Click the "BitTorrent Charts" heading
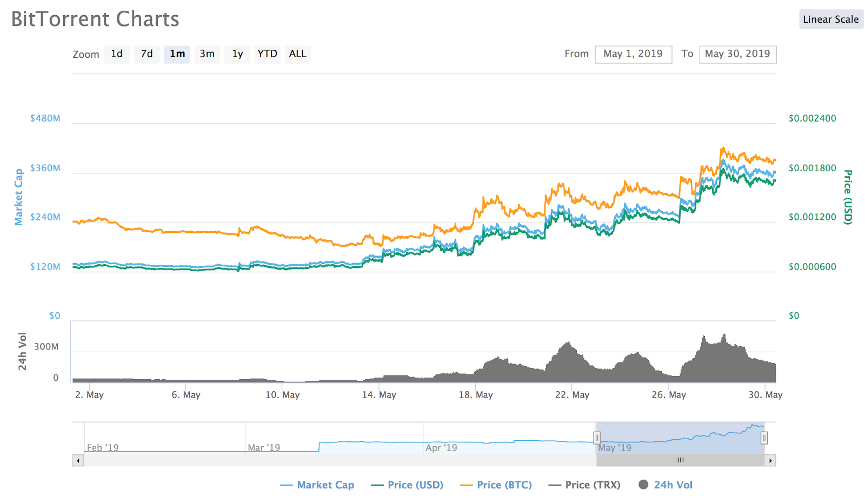865x504 pixels. point(95,19)
